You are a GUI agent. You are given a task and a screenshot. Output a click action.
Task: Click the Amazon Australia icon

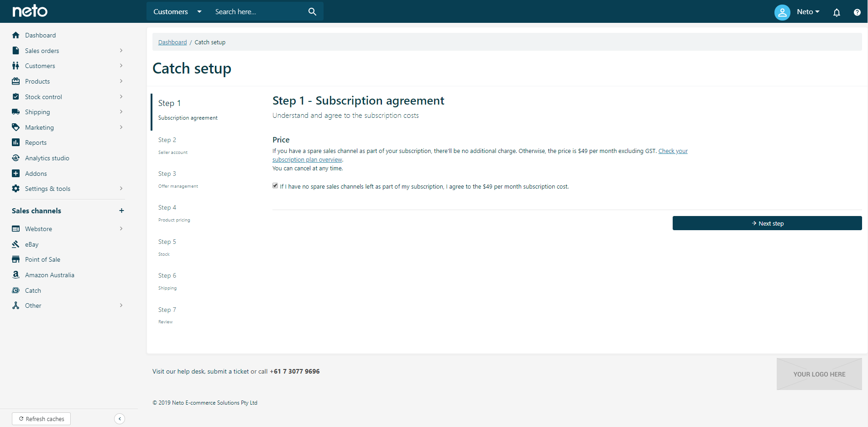click(x=16, y=275)
